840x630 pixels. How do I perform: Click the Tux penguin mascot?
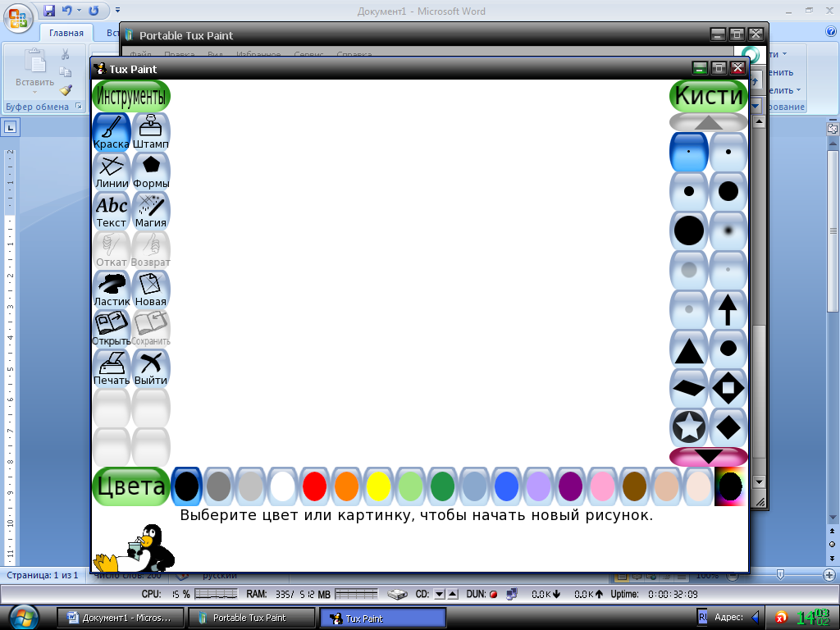135,548
